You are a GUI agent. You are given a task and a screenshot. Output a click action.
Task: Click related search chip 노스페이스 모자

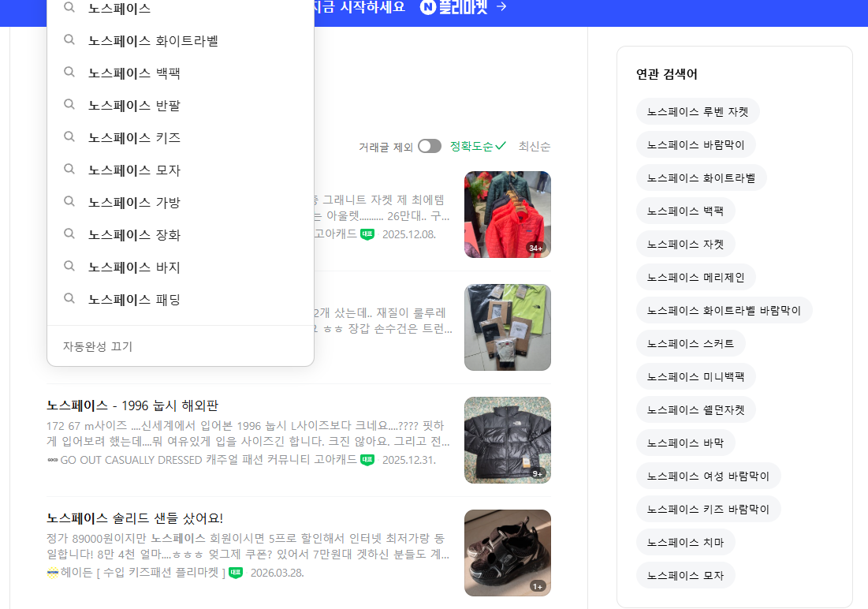click(685, 575)
